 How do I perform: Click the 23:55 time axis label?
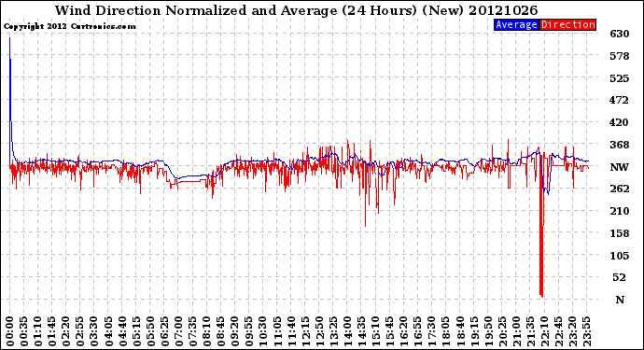click(586, 331)
